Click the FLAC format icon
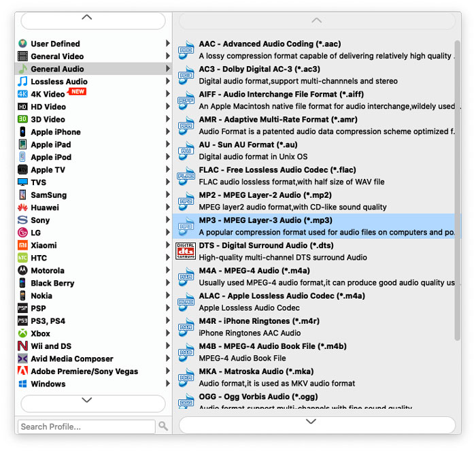Viewport: 476px width, 451px height. point(186,176)
